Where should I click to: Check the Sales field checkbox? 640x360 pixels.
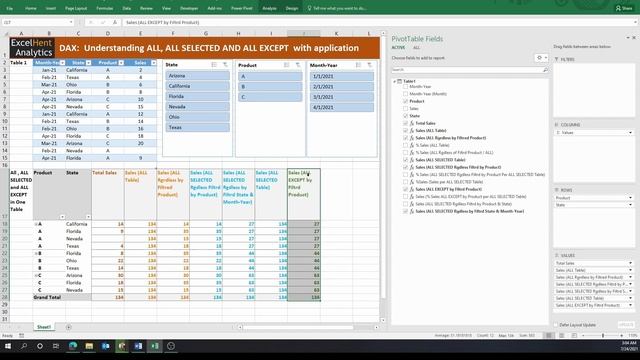click(x=405, y=109)
